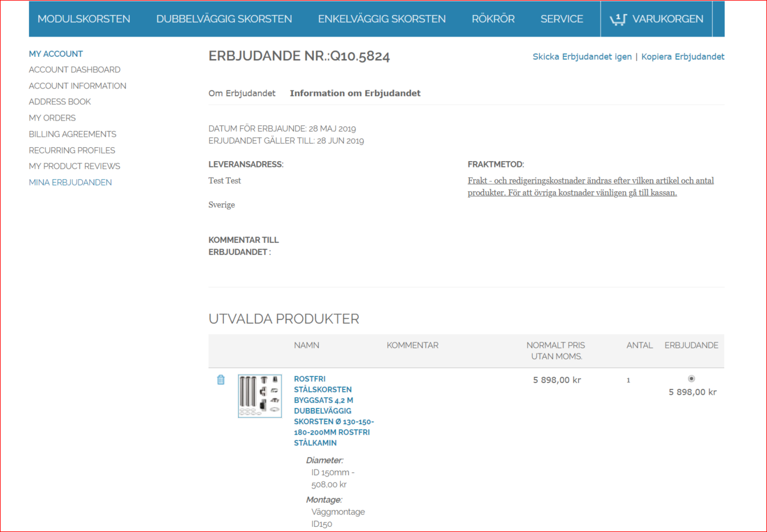The width and height of the screenshot is (767, 532).
Task: Open Mina Erbjudanden in sidebar
Action: pyautogui.click(x=70, y=183)
